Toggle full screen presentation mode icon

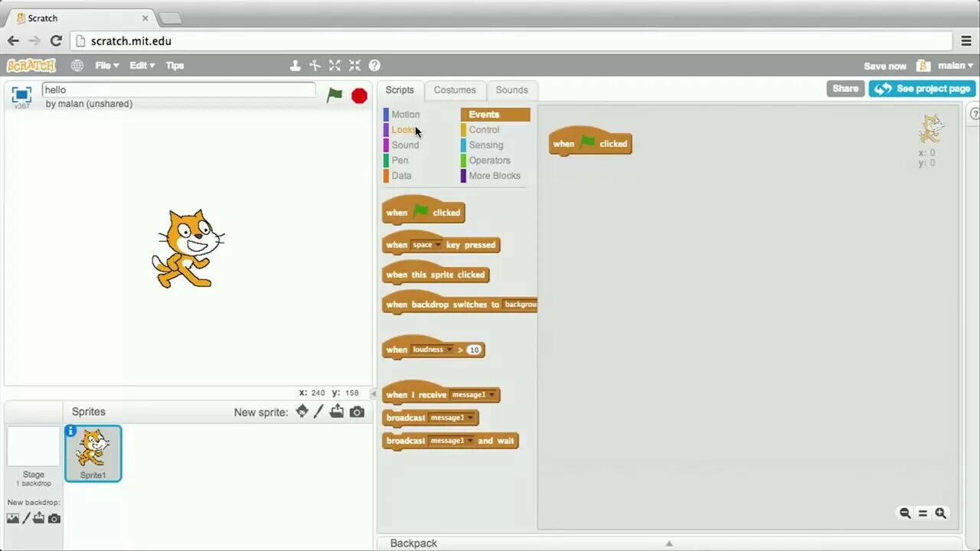tap(21, 94)
